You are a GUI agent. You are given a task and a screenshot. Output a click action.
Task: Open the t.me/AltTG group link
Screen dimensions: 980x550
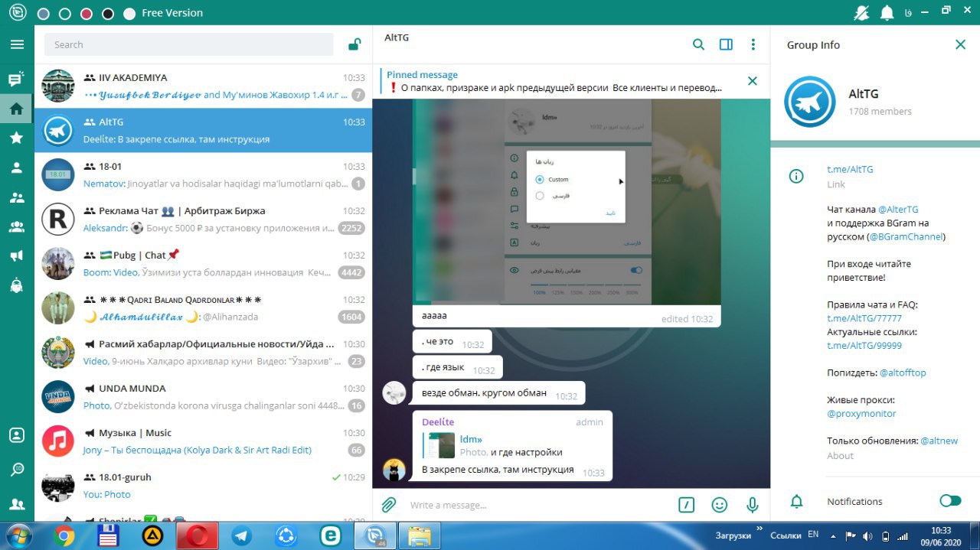(850, 169)
